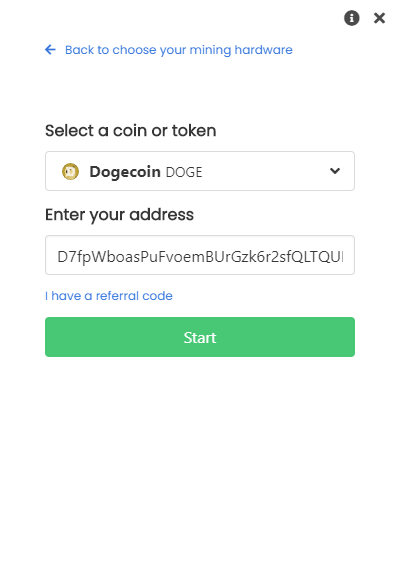Open the info icon at top right
The image size is (400, 567).
[x=351, y=18]
